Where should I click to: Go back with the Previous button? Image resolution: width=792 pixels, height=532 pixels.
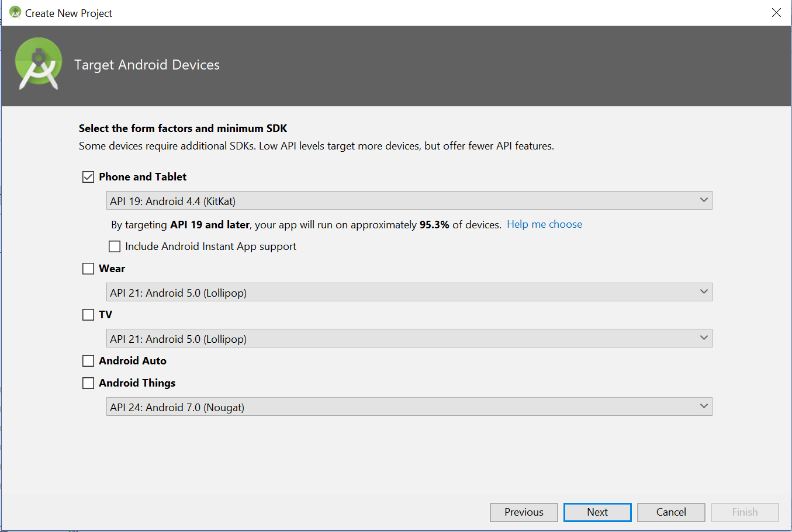tap(523, 512)
